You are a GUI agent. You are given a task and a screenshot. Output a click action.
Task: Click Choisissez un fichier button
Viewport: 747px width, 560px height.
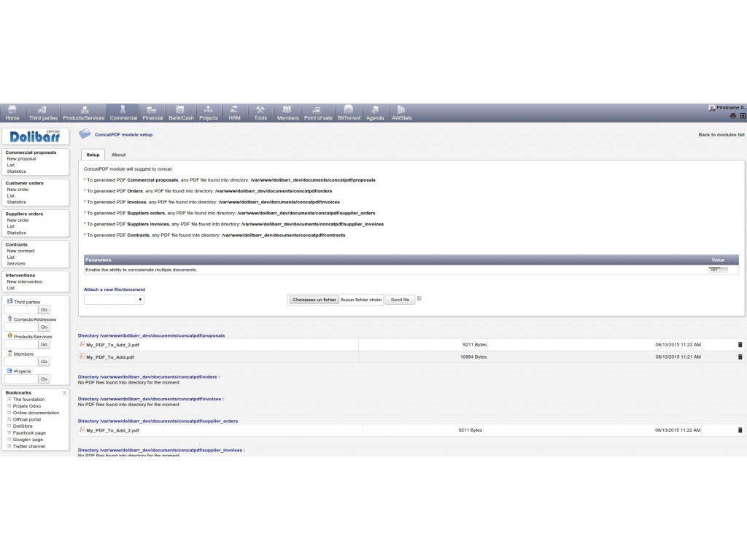[x=314, y=300]
